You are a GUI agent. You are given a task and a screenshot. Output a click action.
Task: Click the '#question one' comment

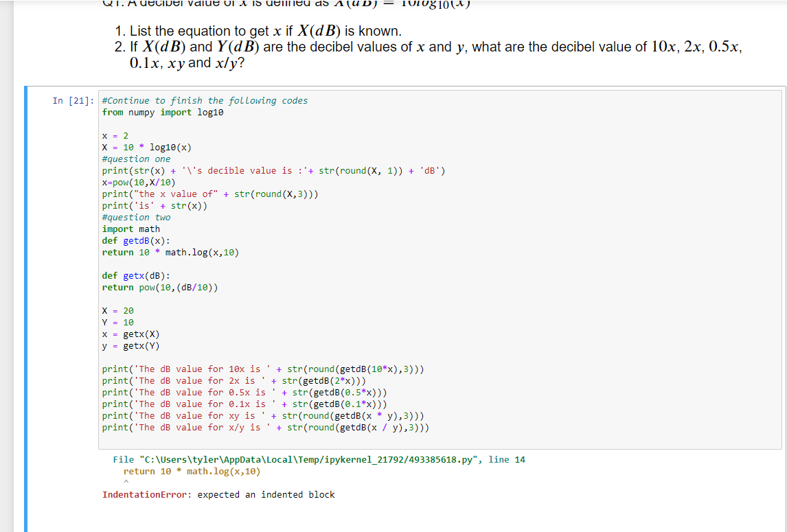click(136, 159)
